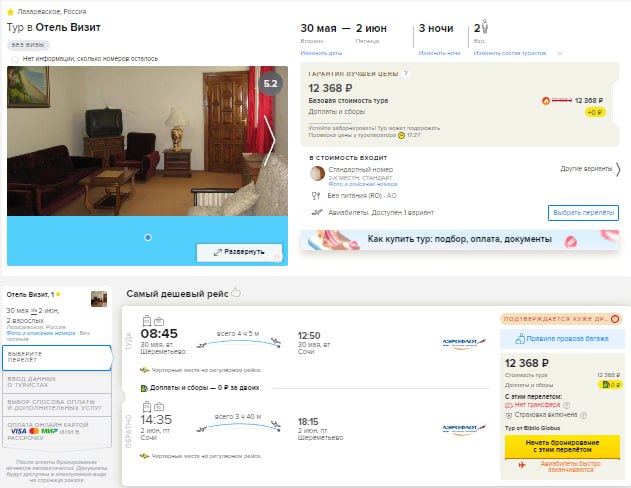This screenshot has width=631, height=488.
Task: Open the how-to-buy tour banner
Action: pyautogui.click(x=460, y=240)
